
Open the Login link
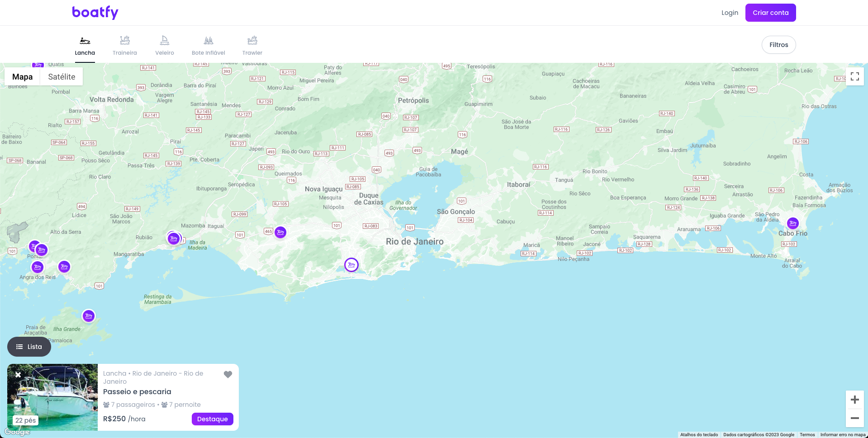click(x=730, y=13)
